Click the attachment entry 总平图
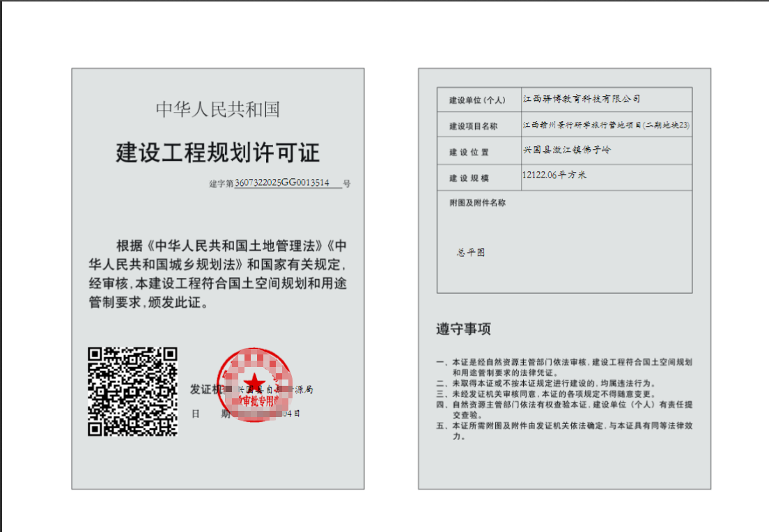Image resolution: width=769 pixels, height=532 pixels. pyautogui.click(x=471, y=252)
